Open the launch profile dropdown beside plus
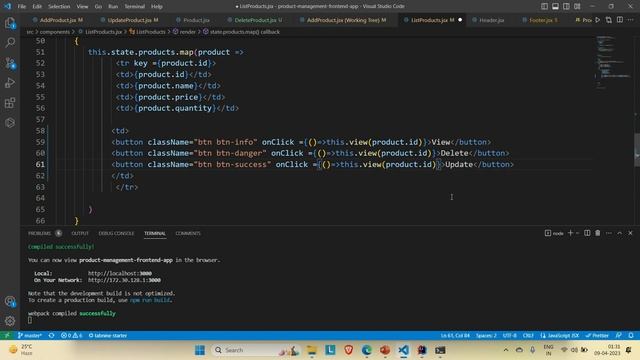Screen dimensions: 640x360 point(578,233)
